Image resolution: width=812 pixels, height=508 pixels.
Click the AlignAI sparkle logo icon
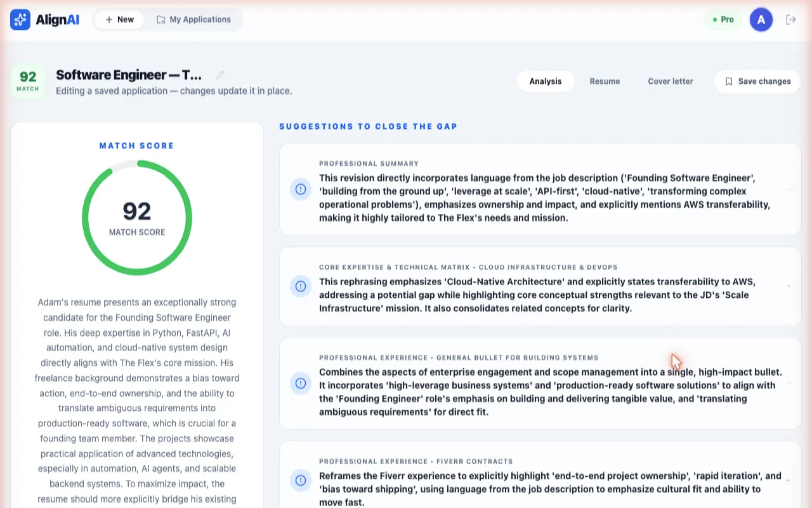[x=20, y=20]
